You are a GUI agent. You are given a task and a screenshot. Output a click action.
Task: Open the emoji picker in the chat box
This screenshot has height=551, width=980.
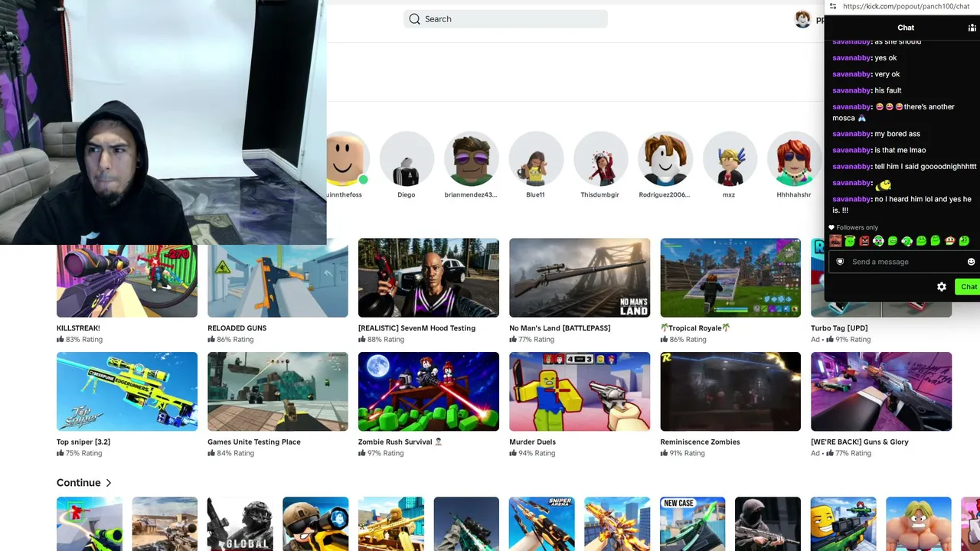(971, 262)
